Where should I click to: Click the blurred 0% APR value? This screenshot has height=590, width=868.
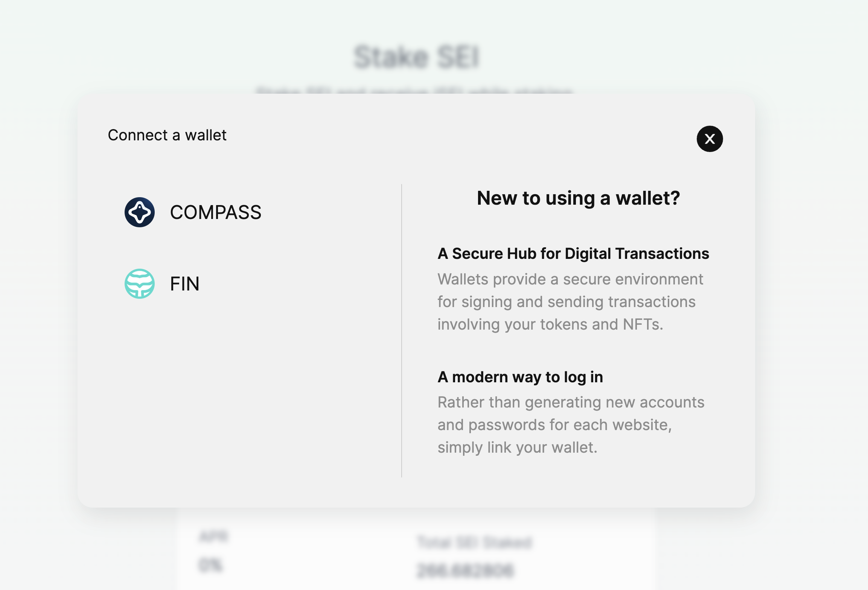[211, 565]
